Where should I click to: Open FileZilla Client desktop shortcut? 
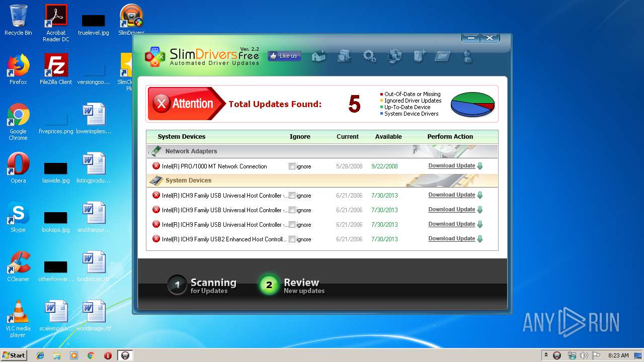pyautogui.click(x=56, y=69)
